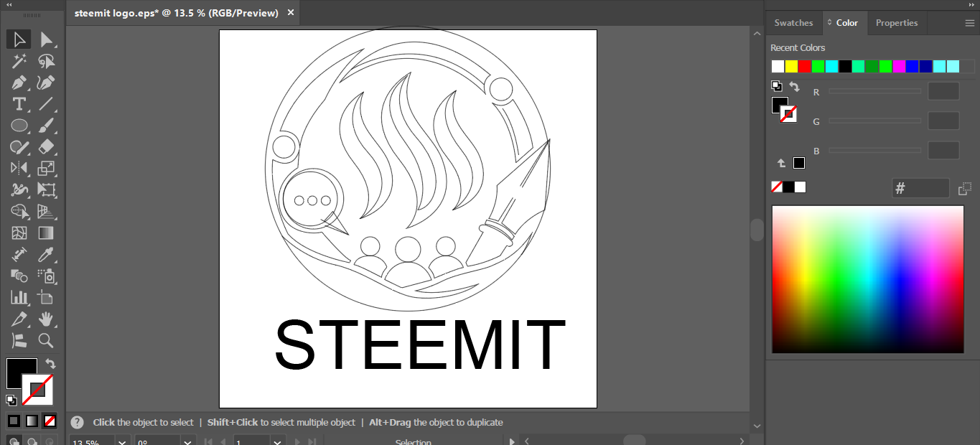Switch to the Color tab
This screenshot has width=980, height=445.
coord(846,23)
